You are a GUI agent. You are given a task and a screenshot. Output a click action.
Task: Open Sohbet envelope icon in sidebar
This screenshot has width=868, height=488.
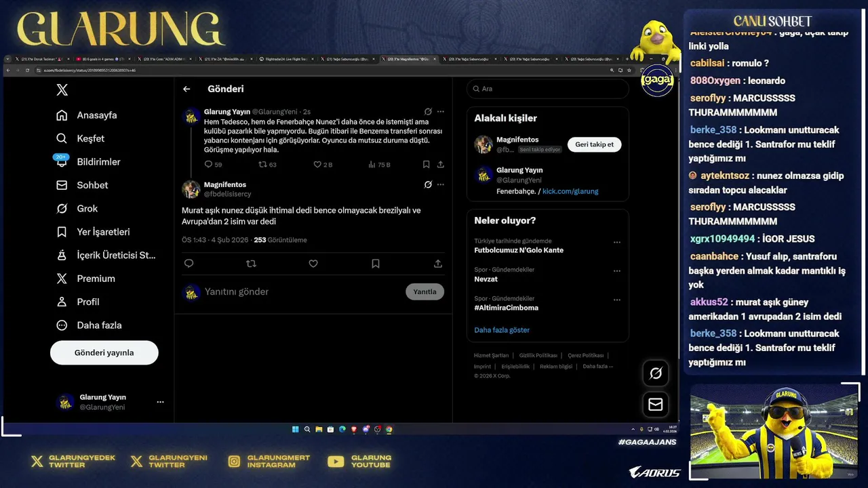tap(62, 185)
